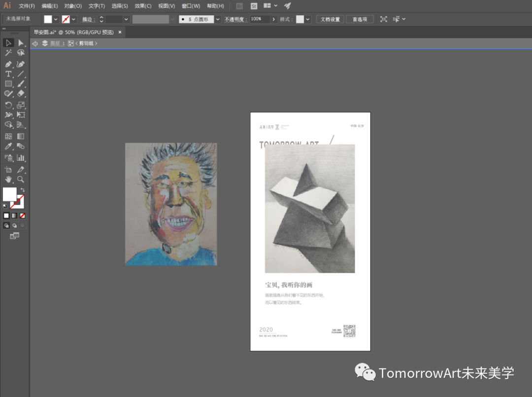Select the Width/Warp tool
The image size is (532, 397).
(8, 115)
